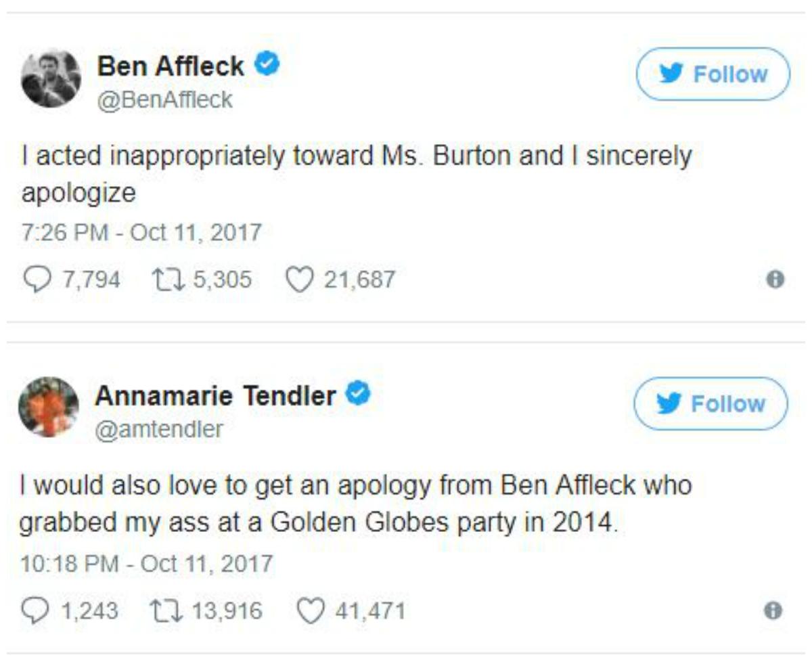
Task: Like Annamarie Tendler's tweet
Action: point(311,612)
